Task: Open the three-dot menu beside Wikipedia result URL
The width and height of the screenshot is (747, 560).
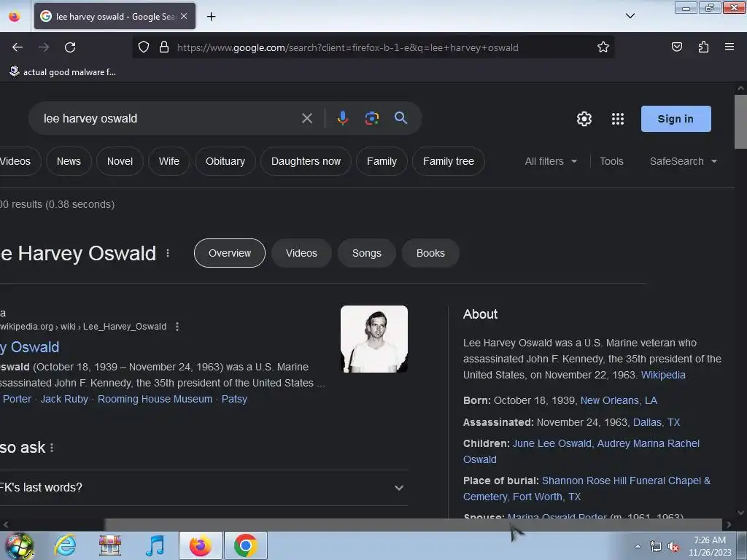Action: (x=177, y=327)
